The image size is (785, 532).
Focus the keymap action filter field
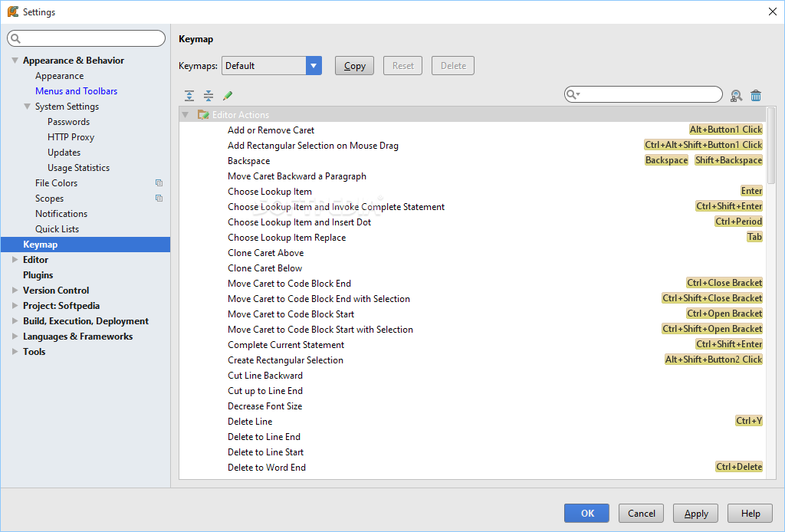643,94
